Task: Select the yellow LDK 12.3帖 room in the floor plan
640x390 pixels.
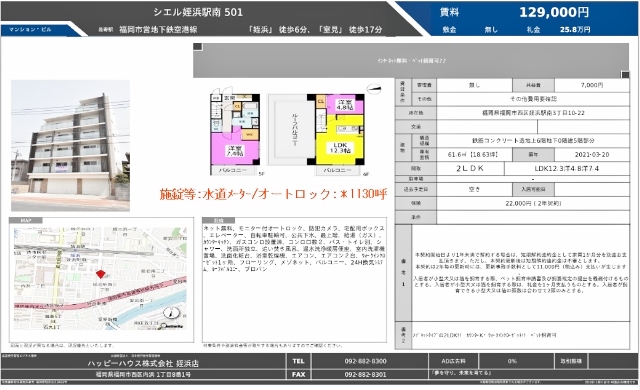Action: pos(340,141)
